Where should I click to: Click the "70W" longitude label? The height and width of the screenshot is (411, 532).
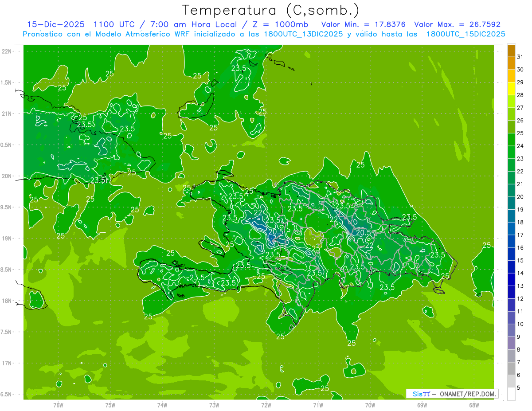(x=370, y=405)
